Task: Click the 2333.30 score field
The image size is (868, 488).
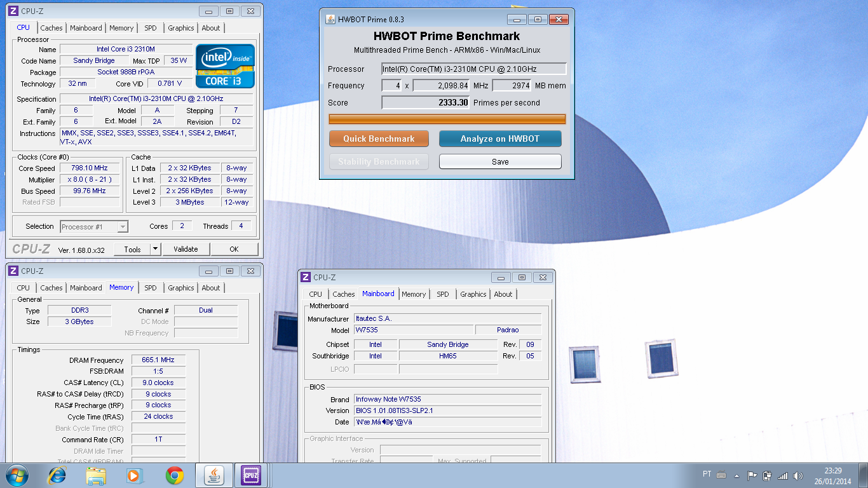Action: [x=425, y=102]
